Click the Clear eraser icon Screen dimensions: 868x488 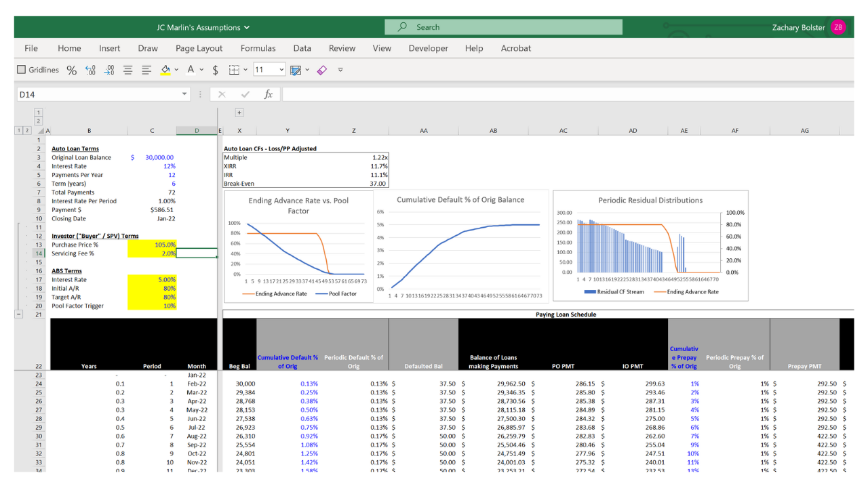click(x=322, y=70)
